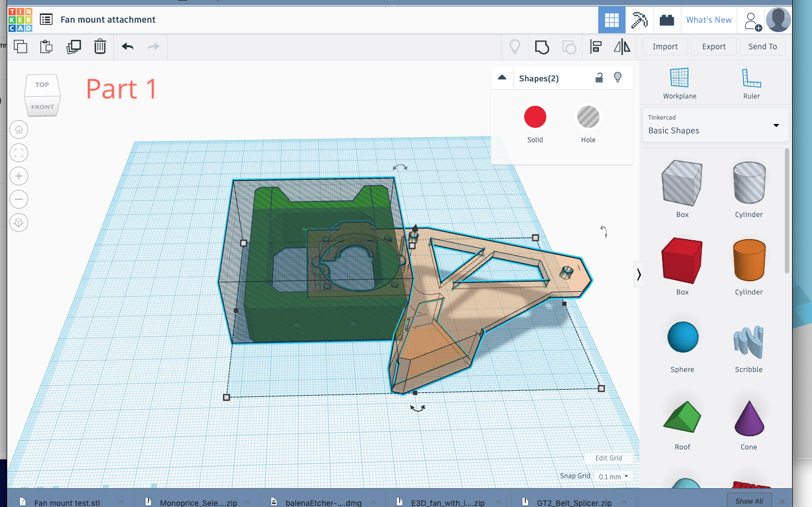Open the Align tool
Image resolution: width=812 pixels, height=507 pixels.
pyautogui.click(x=596, y=47)
